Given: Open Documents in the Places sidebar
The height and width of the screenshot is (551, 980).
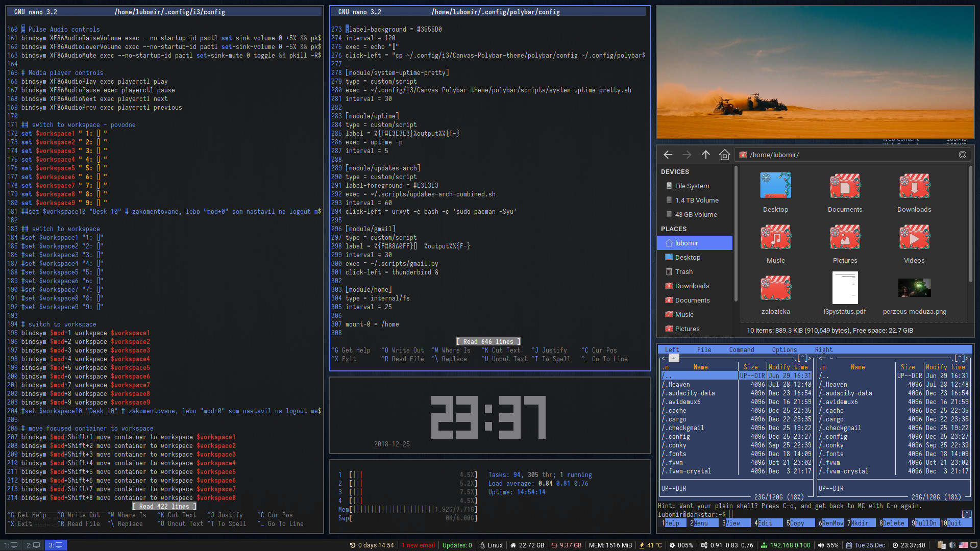Looking at the screenshot, I should 695,300.
